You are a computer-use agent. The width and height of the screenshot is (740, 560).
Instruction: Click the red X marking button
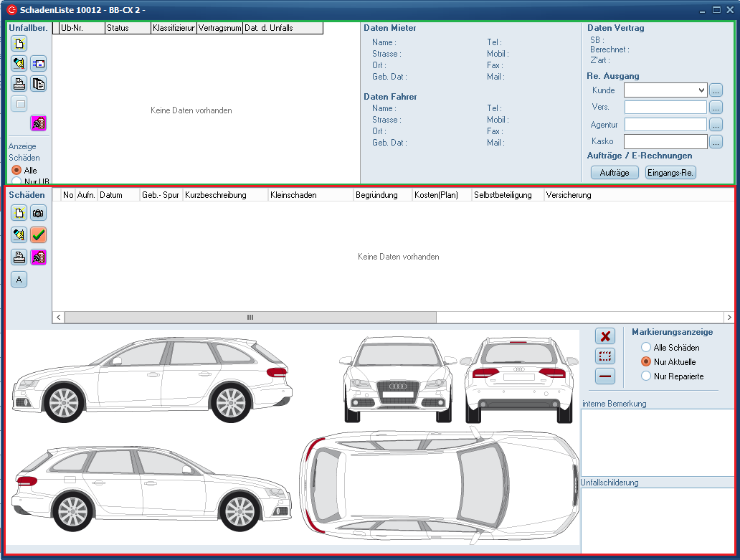click(x=605, y=336)
